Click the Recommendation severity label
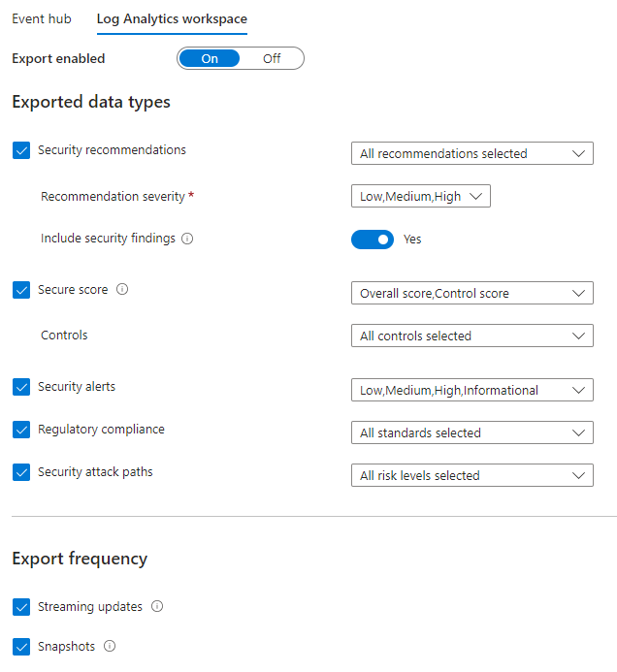 113,196
